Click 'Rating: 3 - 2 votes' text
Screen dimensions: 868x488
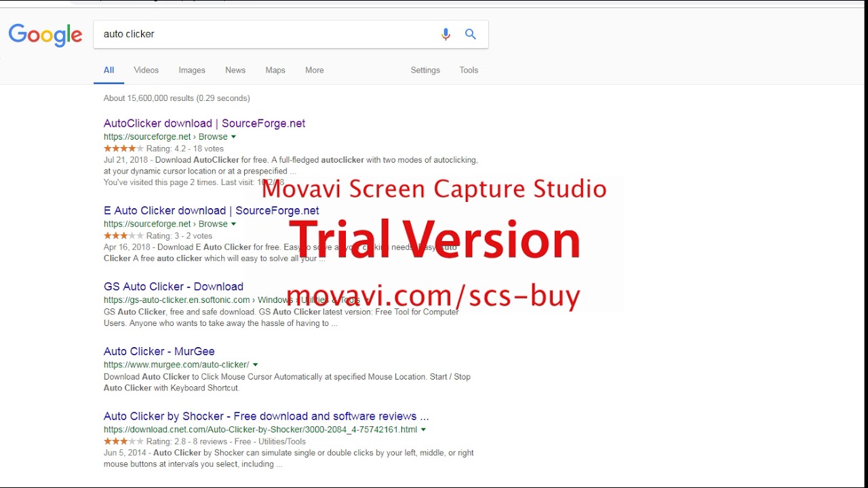(180, 235)
